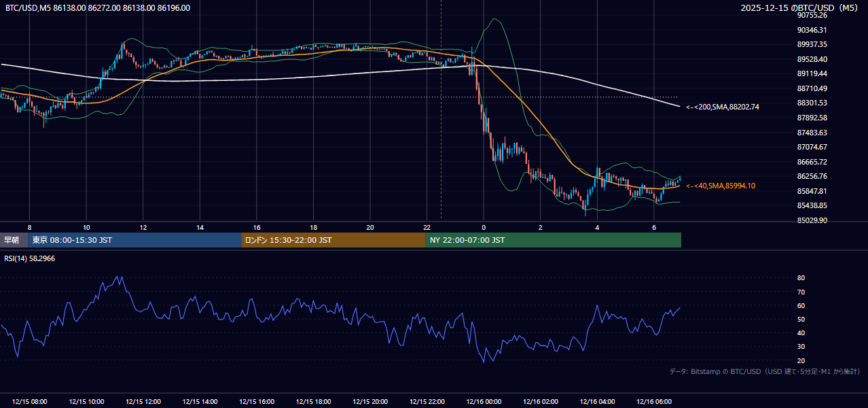Screen dimensions: 868x408
Task: Click price axis label 90755.26
Action: coord(812,15)
